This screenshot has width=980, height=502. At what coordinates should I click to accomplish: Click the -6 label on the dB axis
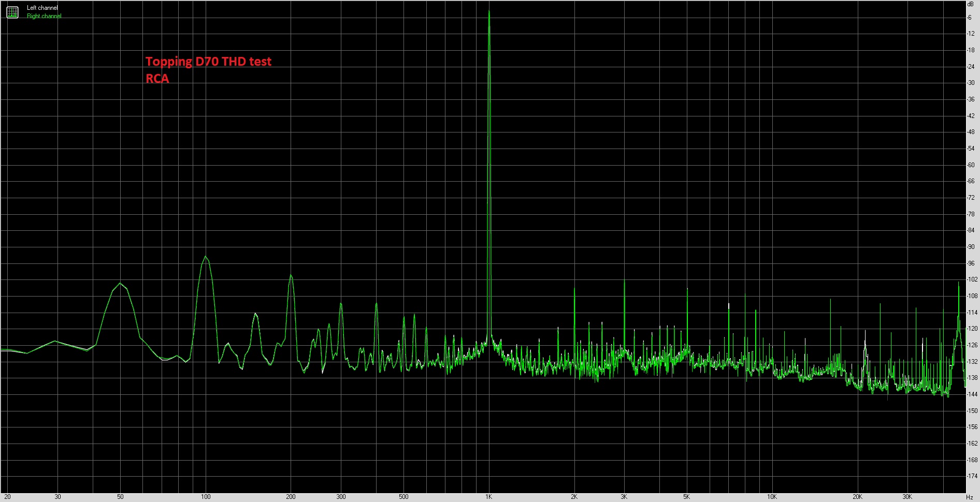(x=970, y=18)
